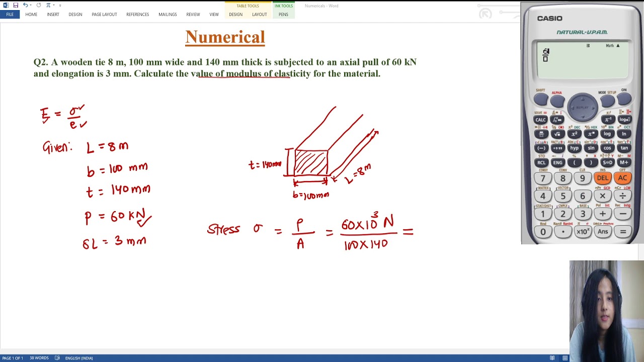Click the Undo arrow icon
This screenshot has width=644, height=362.
tap(25, 5)
